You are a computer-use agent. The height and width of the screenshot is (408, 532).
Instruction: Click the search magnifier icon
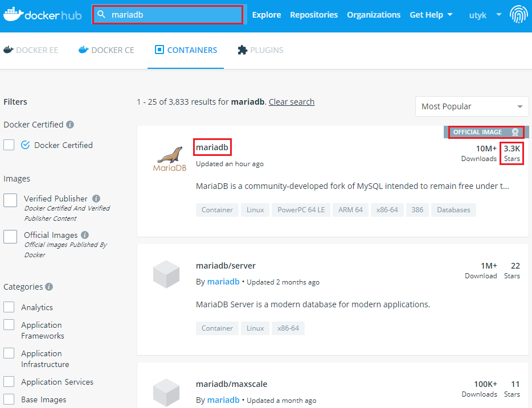pyautogui.click(x=101, y=14)
